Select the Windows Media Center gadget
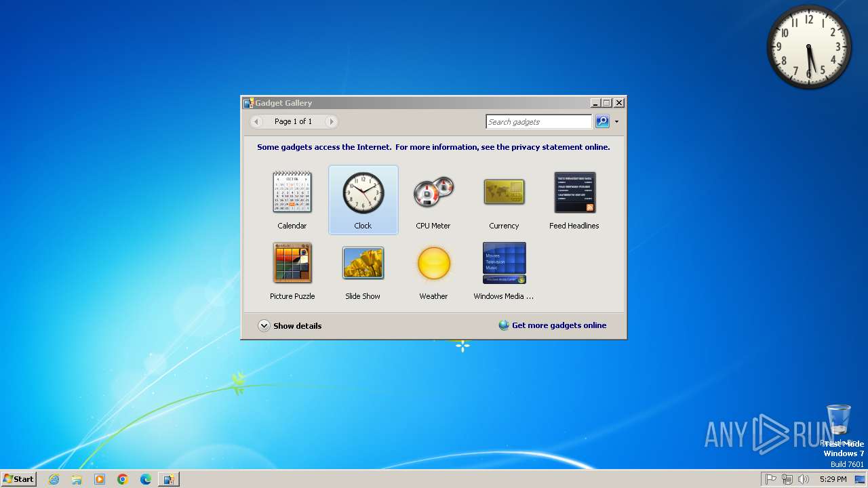 504,263
